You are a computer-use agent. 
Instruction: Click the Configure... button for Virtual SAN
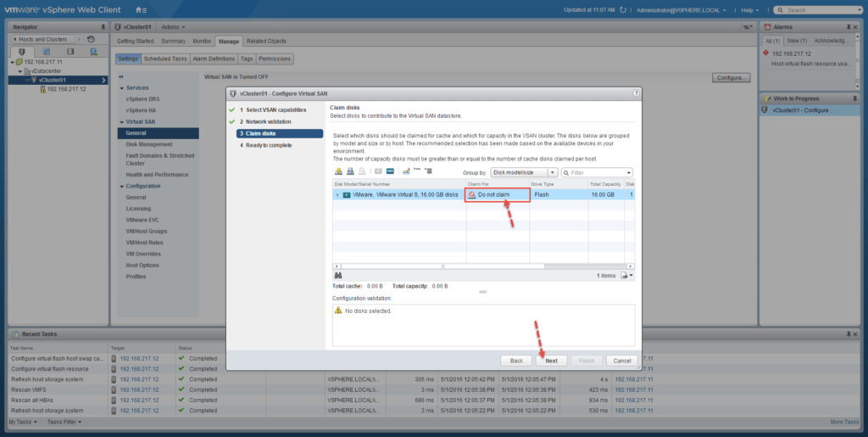pyautogui.click(x=732, y=77)
